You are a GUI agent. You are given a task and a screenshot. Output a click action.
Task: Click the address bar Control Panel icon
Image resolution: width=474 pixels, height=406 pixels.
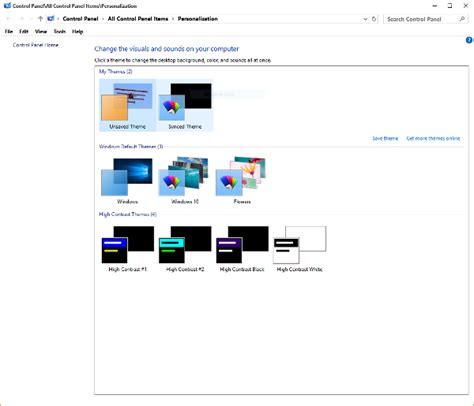pos(51,19)
